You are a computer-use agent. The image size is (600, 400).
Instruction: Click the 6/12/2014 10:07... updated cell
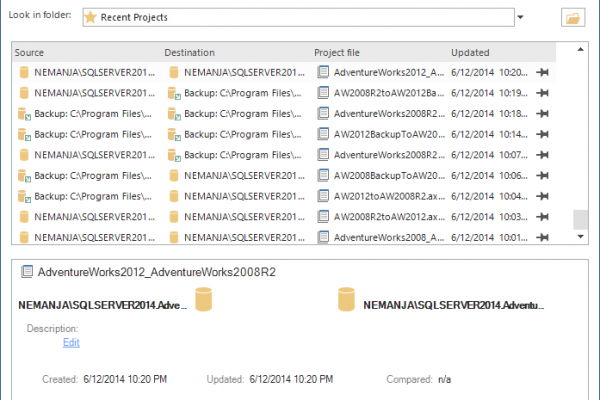point(489,155)
